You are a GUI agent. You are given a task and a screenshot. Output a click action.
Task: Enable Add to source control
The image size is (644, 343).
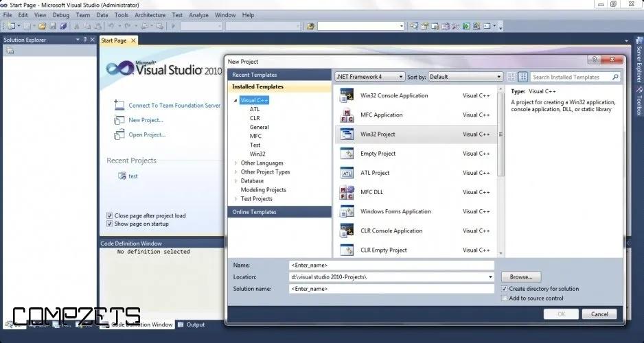click(505, 298)
